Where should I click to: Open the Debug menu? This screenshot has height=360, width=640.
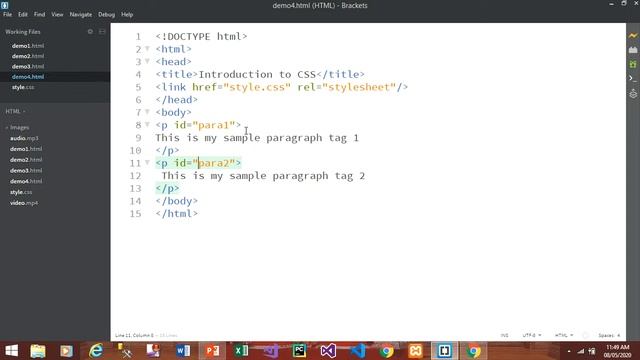(x=106, y=14)
